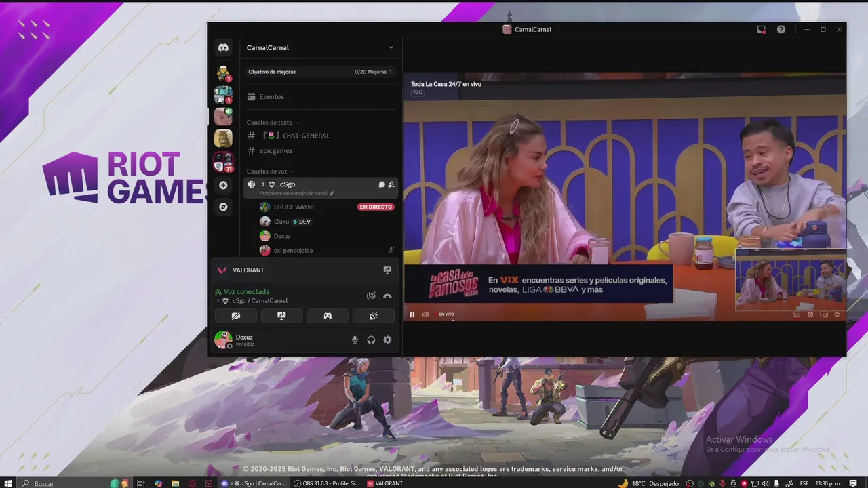
Task: Share VALORANT screen from activity panel
Action: click(x=387, y=270)
